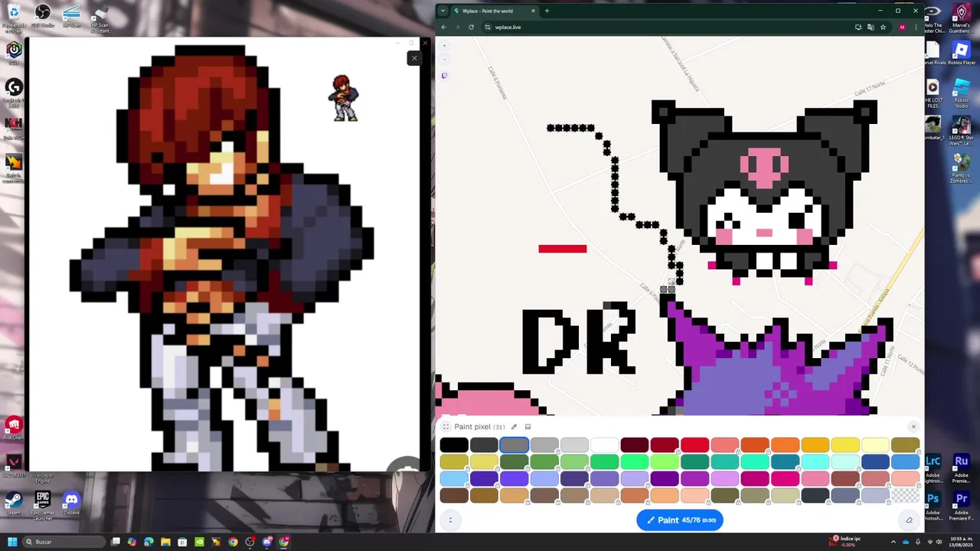980x551 pixels.
Task: Close the pixel art image viewer
Action: [x=414, y=58]
